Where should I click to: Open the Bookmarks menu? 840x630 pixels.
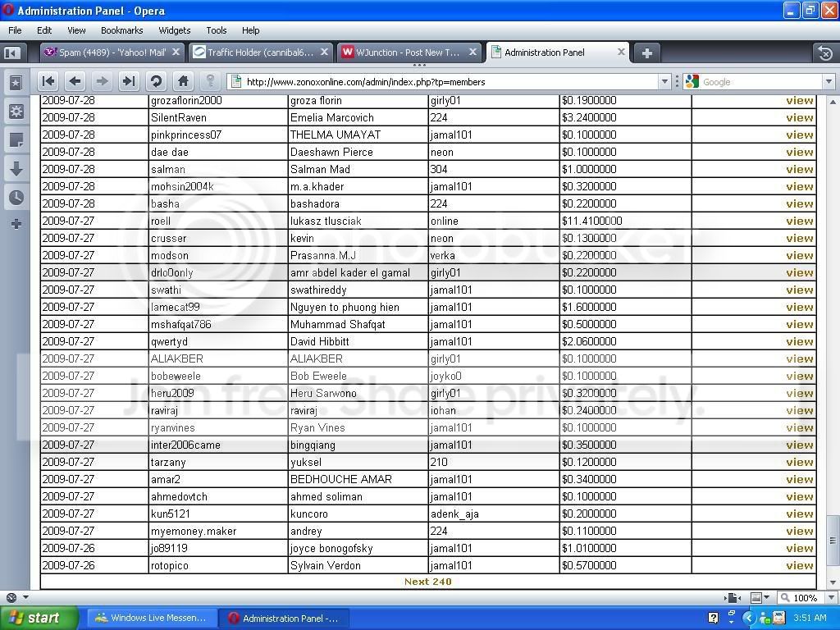point(121,30)
